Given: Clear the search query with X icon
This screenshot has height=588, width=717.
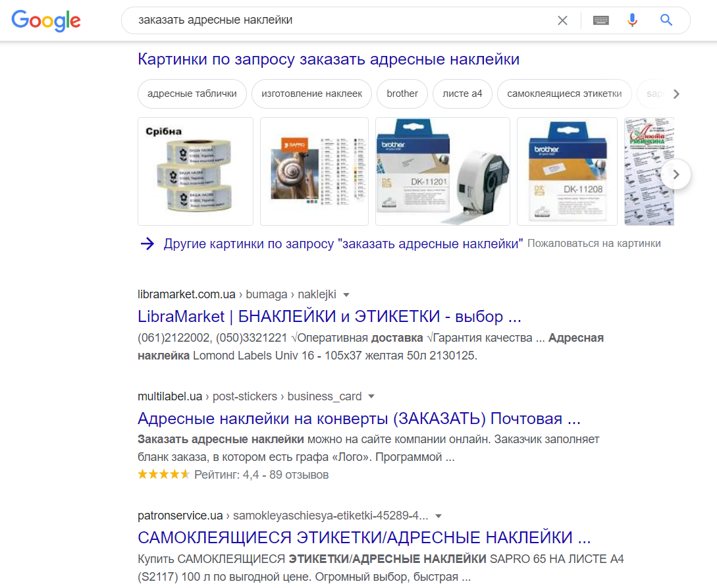Looking at the screenshot, I should pos(562,20).
